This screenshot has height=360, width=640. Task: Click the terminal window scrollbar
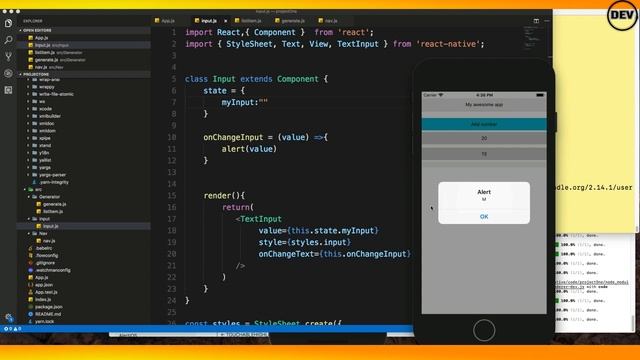tap(633, 322)
